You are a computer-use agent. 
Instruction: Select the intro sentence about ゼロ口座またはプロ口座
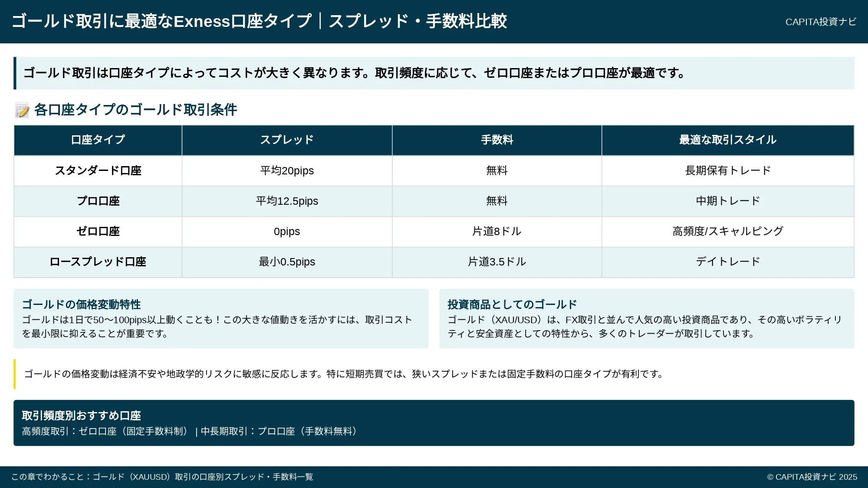click(x=354, y=73)
